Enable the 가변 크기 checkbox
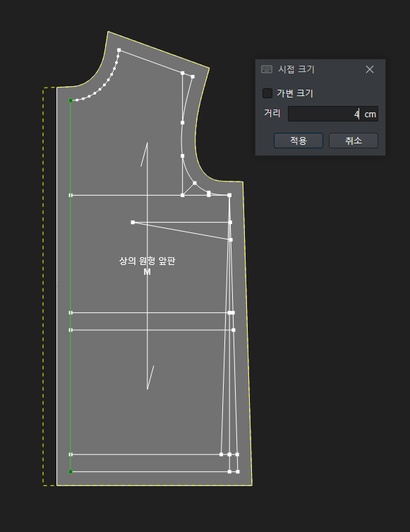This screenshot has width=410, height=532. (267, 93)
